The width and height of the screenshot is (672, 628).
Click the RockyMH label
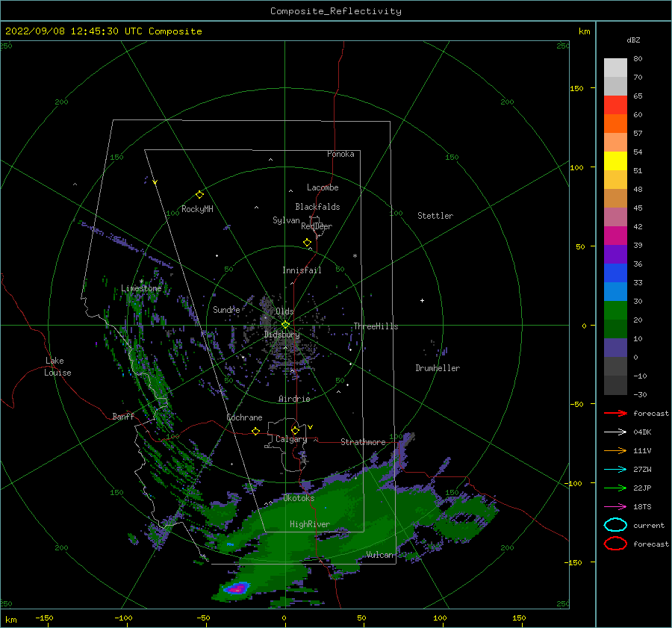[197, 209]
